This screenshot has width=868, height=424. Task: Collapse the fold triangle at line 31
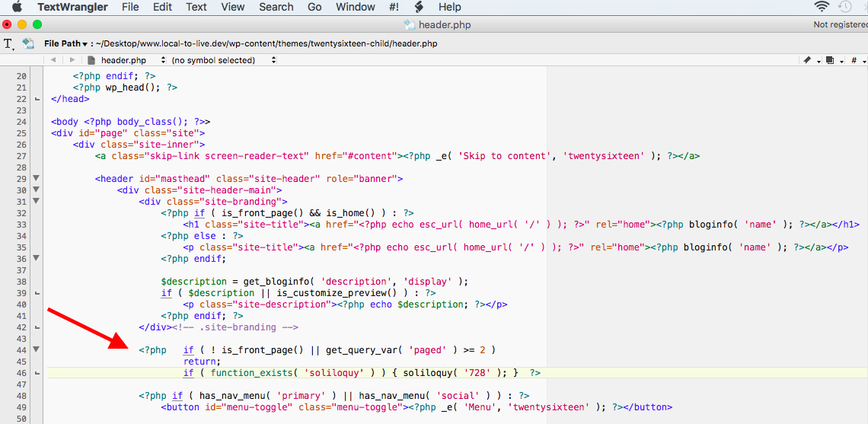pos(36,202)
